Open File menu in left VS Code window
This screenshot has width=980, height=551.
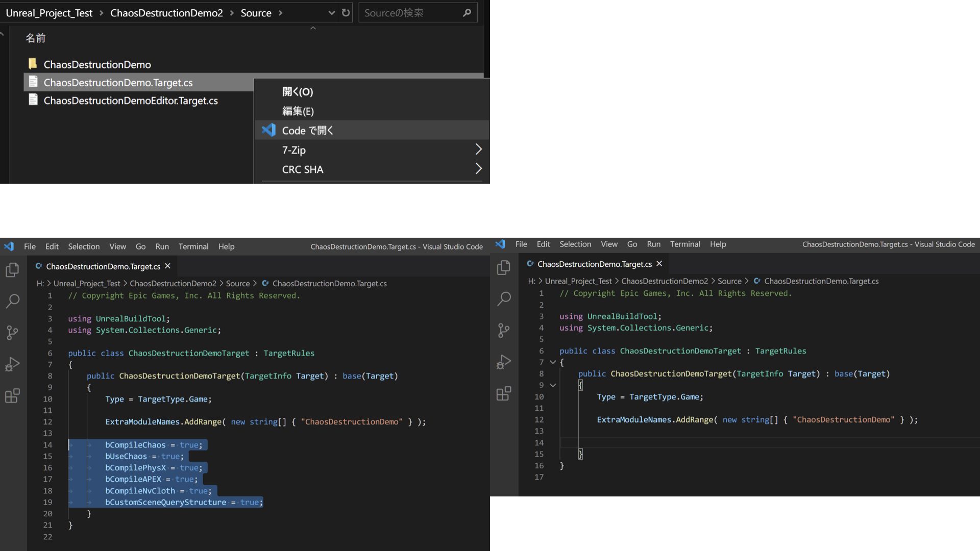click(x=30, y=246)
